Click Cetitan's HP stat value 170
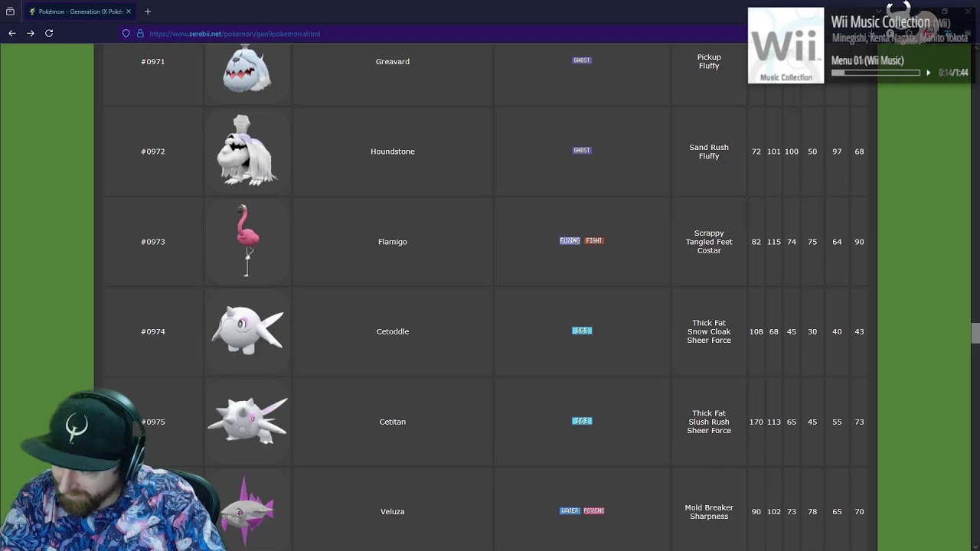 click(756, 422)
